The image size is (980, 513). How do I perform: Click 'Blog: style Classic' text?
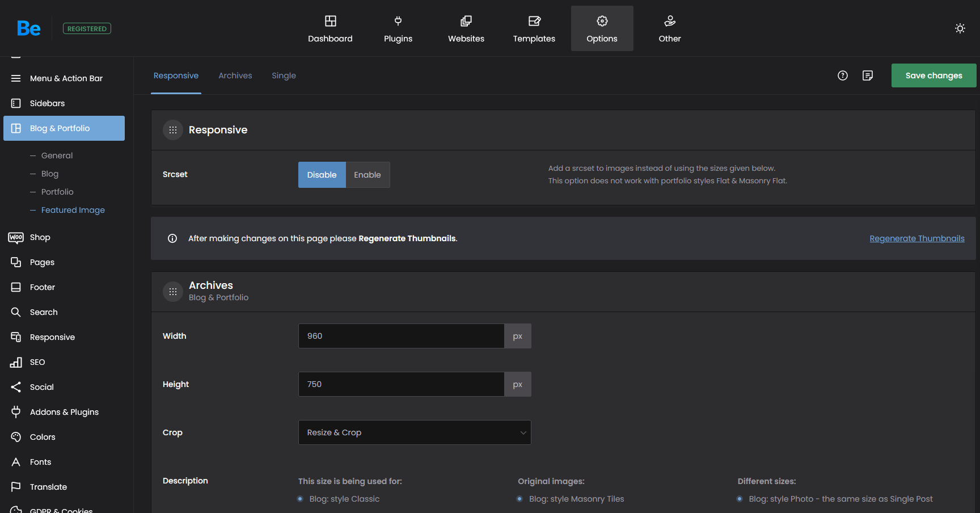[x=344, y=499]
